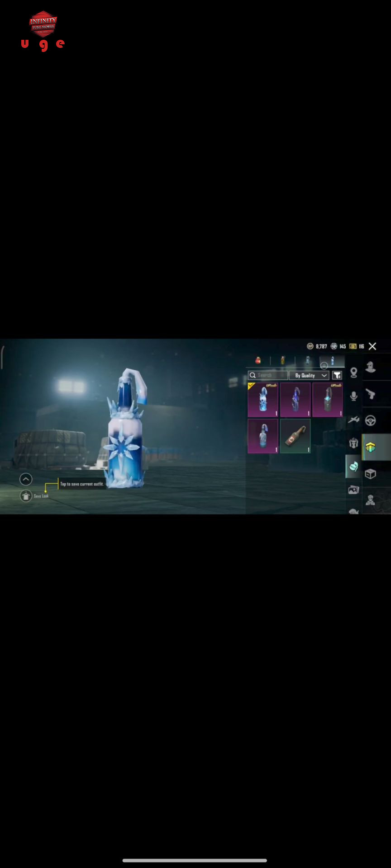Open the character outfit section
Image resolution: width=391 pixels, height=868 pixels.
pyautogui.click(x=371, y=367)
